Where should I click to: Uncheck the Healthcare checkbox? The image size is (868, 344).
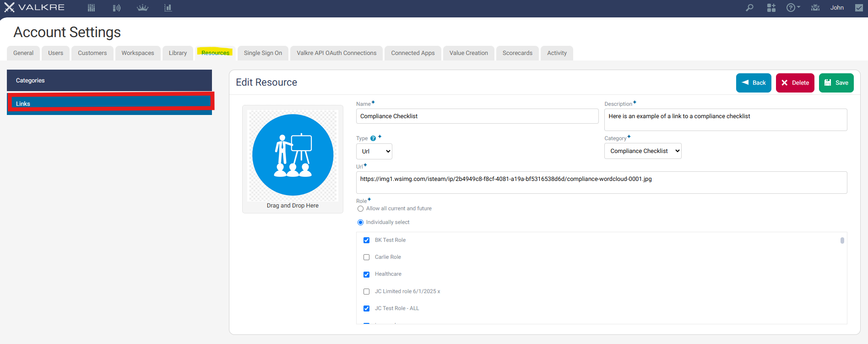[366, 275]
